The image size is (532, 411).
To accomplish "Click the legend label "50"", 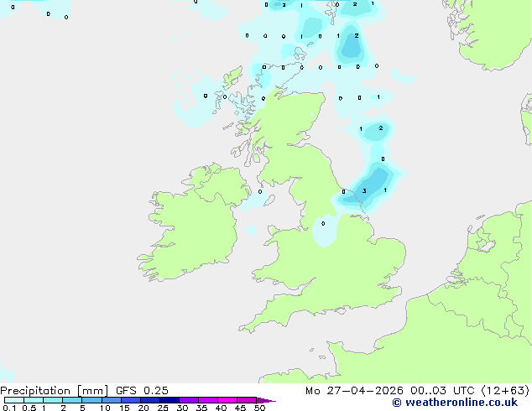I will pyautogui.click(x=259, y=408).
